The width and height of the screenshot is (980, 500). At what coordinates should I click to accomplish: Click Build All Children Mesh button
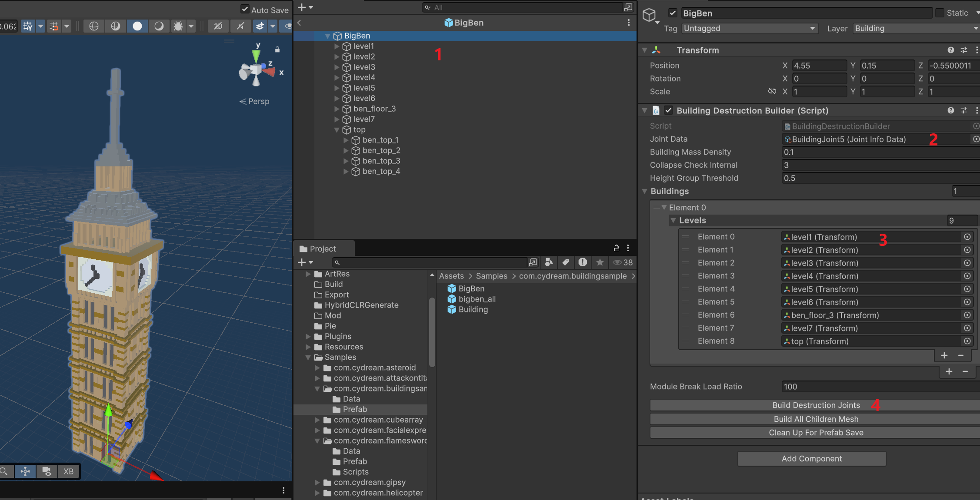tap(816, 419)
